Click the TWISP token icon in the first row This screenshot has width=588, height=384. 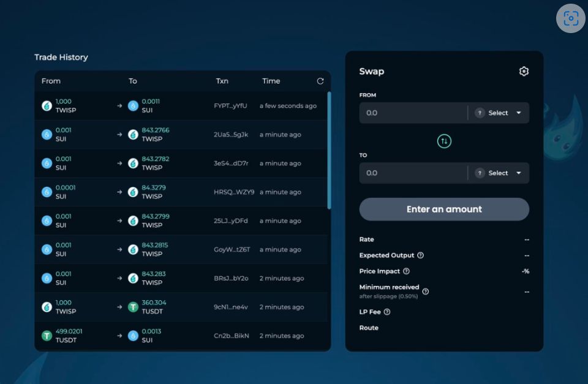click(x=46, y=105)
